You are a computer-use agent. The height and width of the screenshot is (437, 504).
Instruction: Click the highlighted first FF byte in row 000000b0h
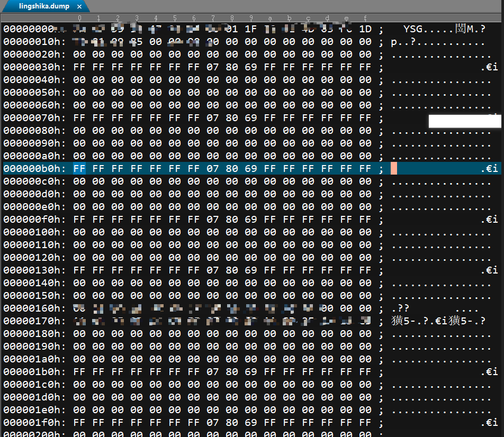point(79,169)
